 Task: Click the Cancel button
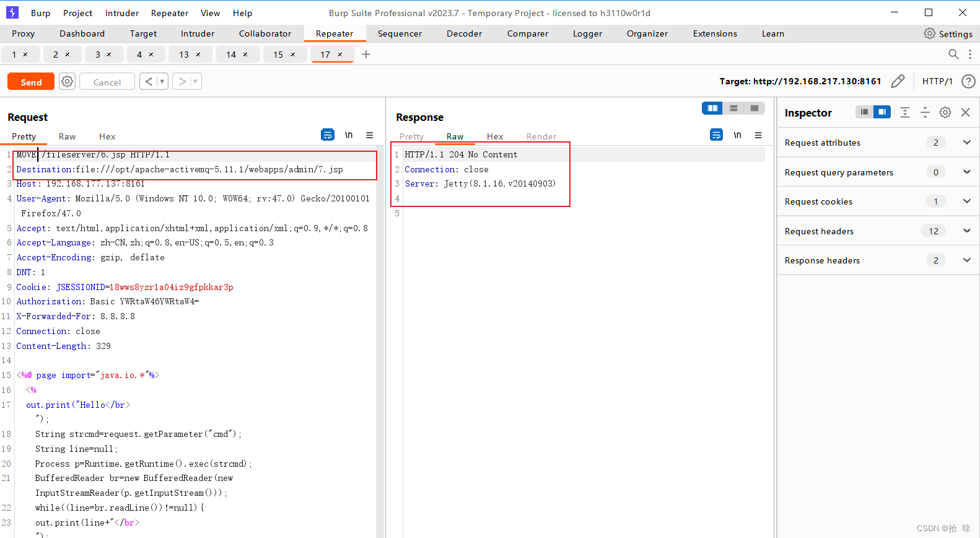pos(107,82)
